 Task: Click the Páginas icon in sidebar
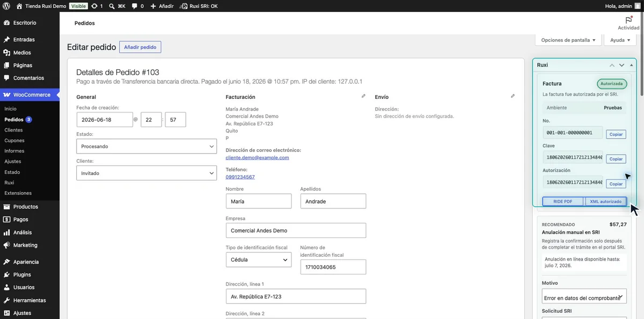point(6,66)
